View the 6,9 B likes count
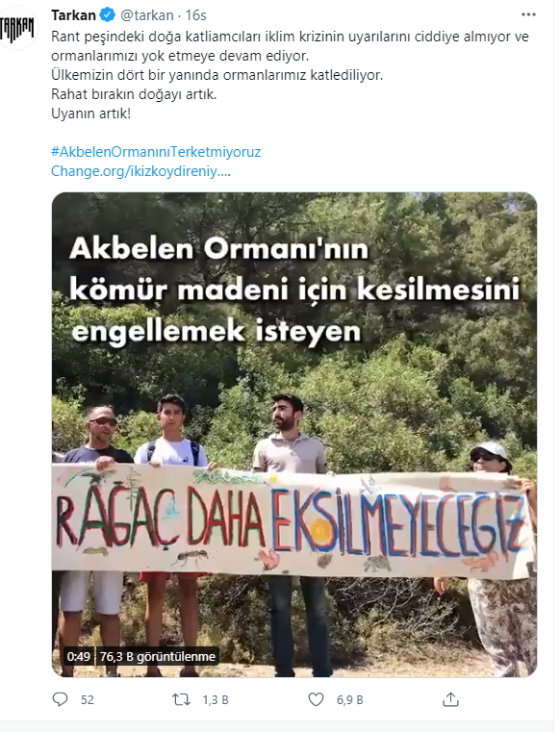This screenshot has width=560, height=732. 350,700
